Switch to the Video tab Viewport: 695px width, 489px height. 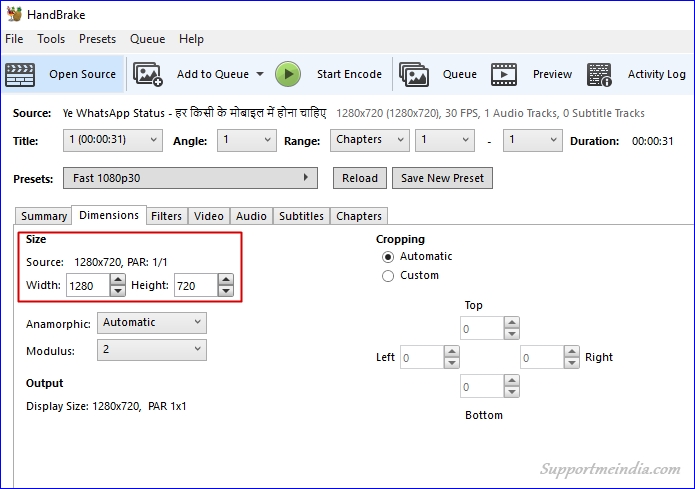[x=208, y=216]
